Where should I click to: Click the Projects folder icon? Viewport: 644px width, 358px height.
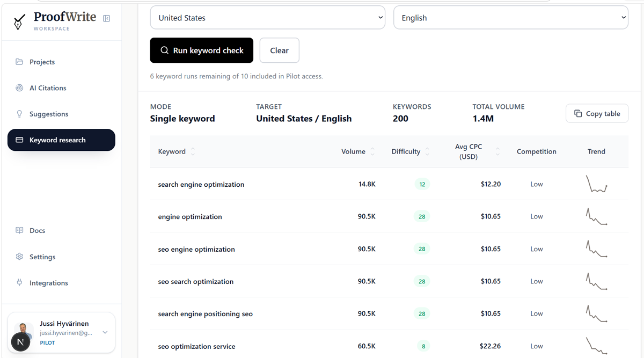pyautogui.click(x=19, y=62)
